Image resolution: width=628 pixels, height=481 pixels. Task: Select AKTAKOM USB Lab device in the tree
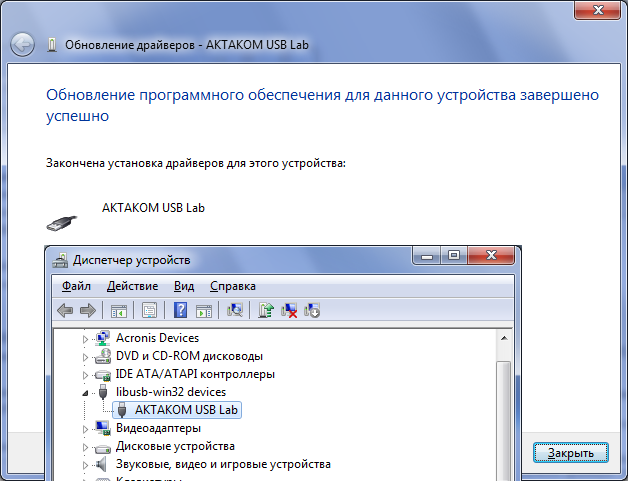click(187, 410)
